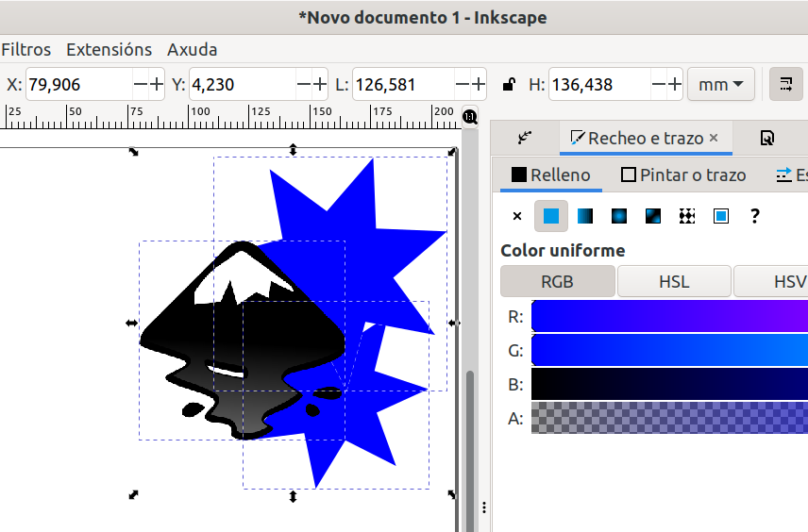Open the Filtros menu

click(26, 49)
